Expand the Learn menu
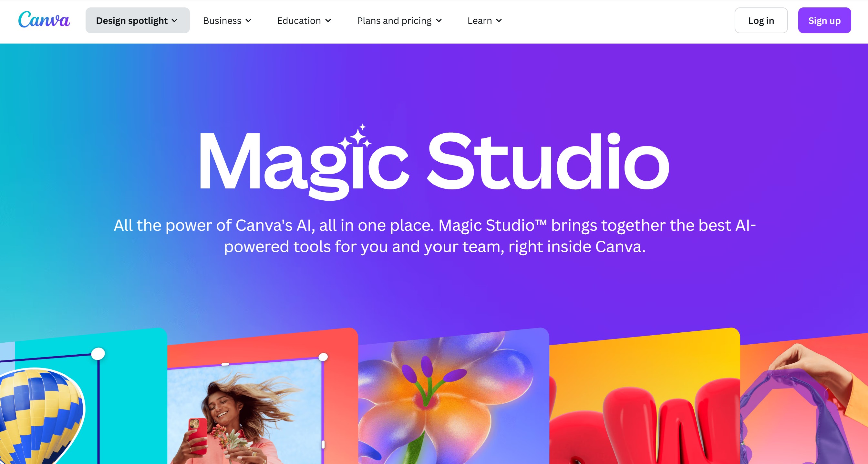Image resolution: width=868 pixels, height=464 pixels. point(485,21)
